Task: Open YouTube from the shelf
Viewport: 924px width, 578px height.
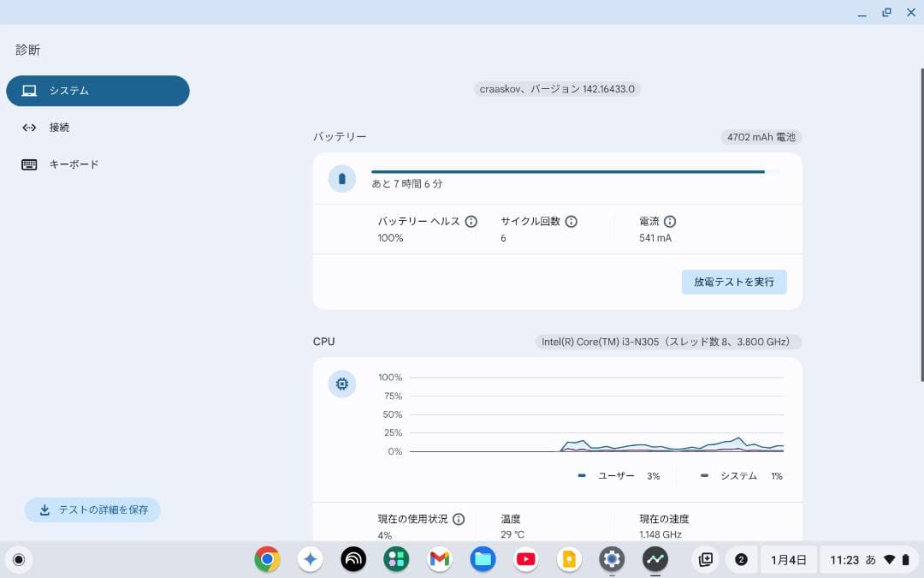Action: [x=525, y=559]
